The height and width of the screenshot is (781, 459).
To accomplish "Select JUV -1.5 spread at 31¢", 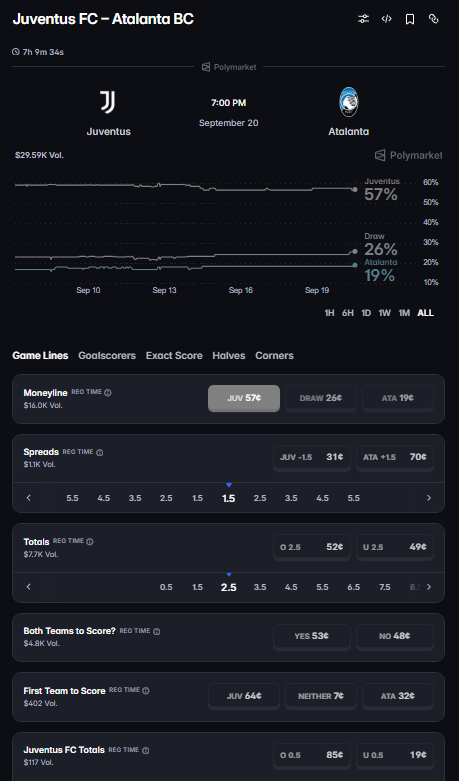I will pos(312,457).
